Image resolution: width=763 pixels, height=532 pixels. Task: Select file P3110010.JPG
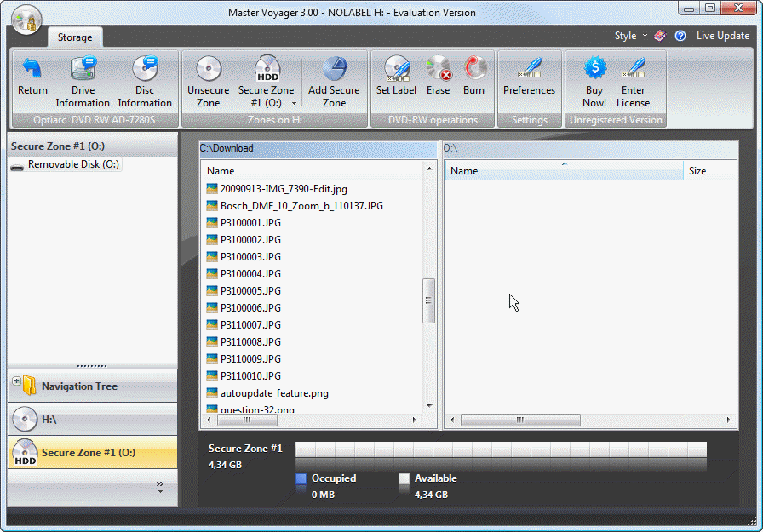click(250, 376)
